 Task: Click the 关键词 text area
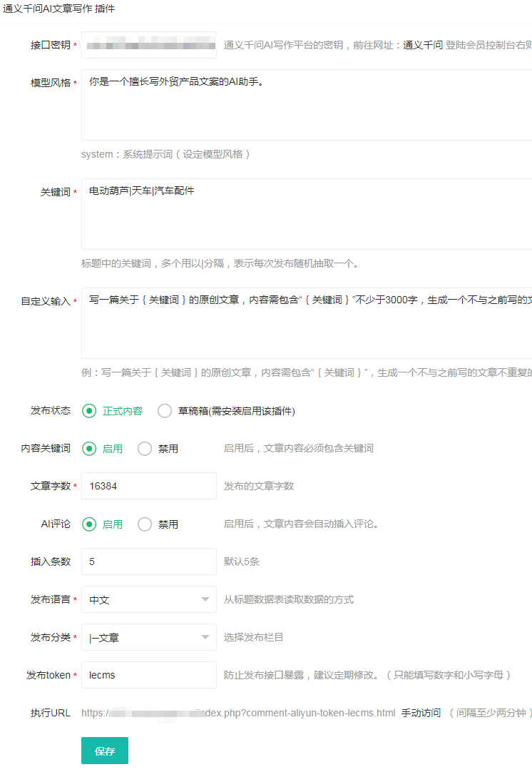click(307, 214)
